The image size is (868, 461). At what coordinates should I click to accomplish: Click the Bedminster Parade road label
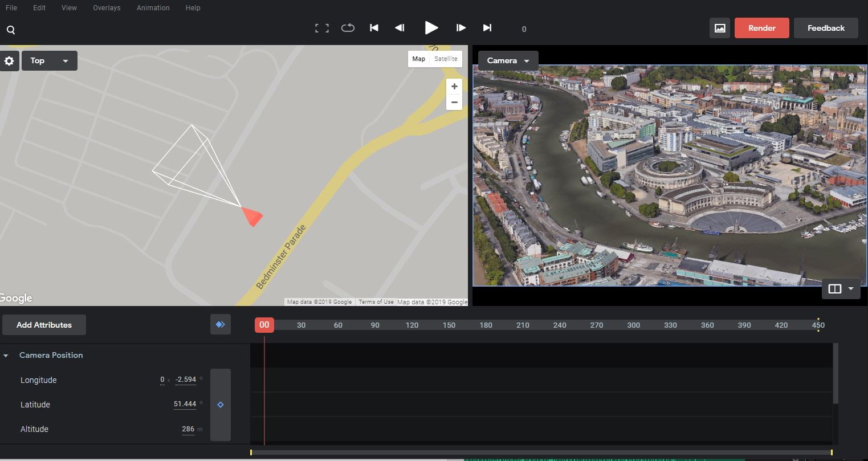click(x=281, y=257)
